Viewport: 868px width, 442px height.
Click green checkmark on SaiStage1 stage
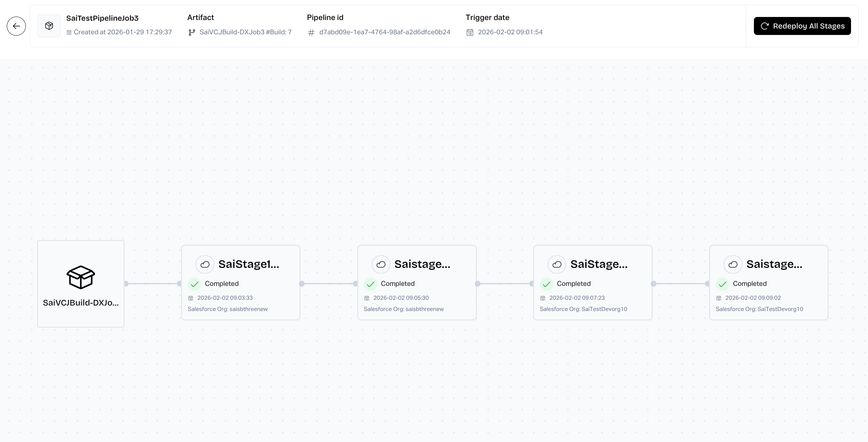195,284
